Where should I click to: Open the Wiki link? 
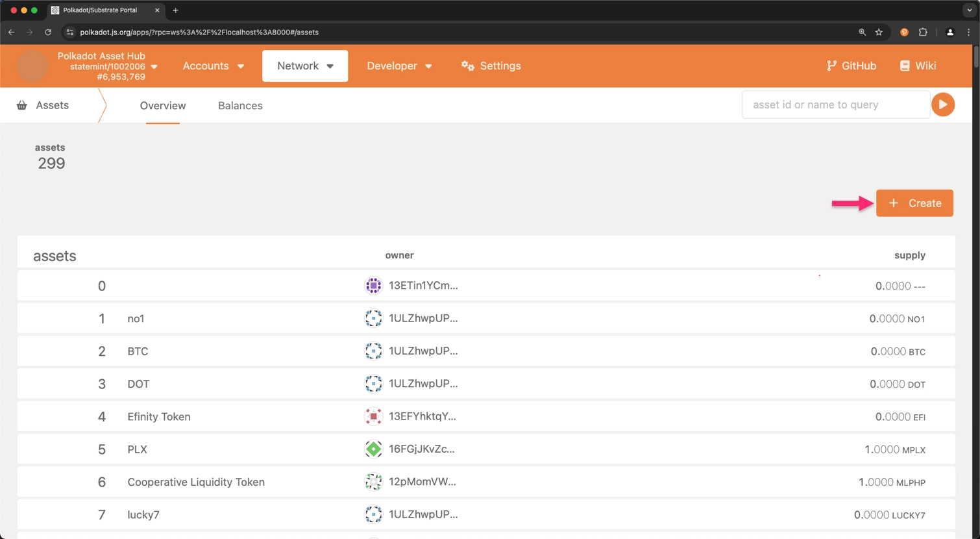918,66
